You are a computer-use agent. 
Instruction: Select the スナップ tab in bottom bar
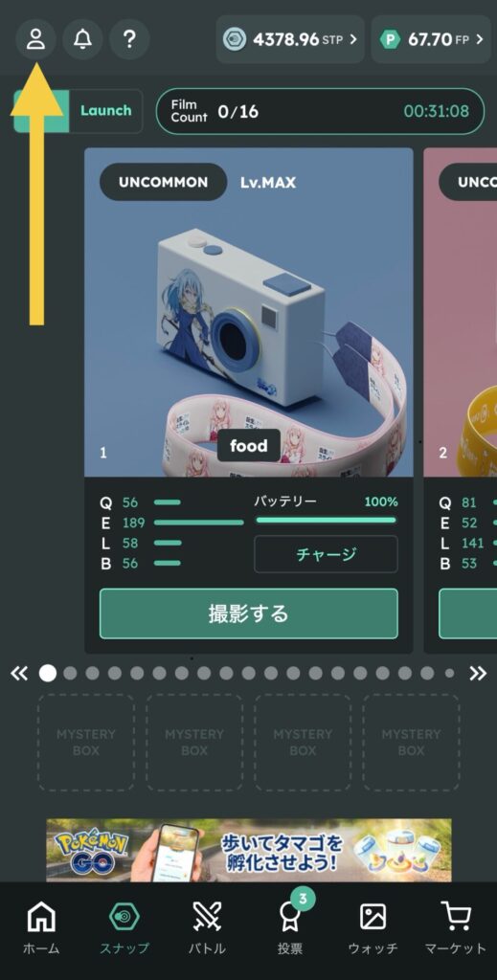coord(124,926)
